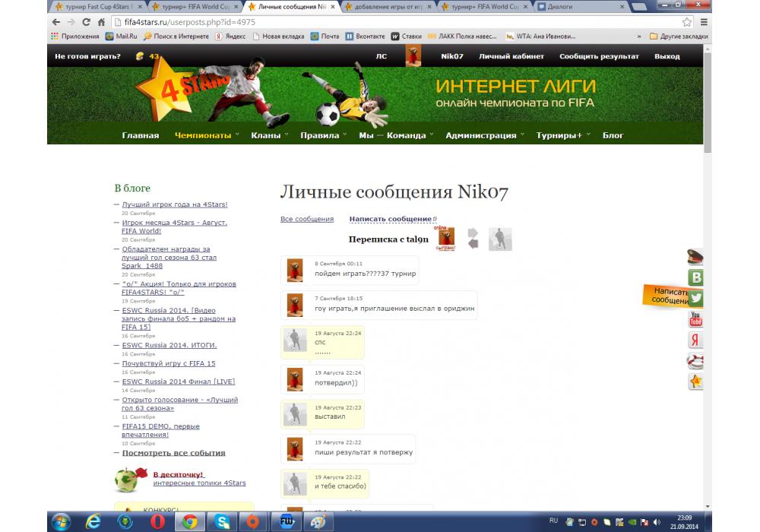760x532 pixels.
Task: Open the Главная menu item
Action: click(141, 135)
